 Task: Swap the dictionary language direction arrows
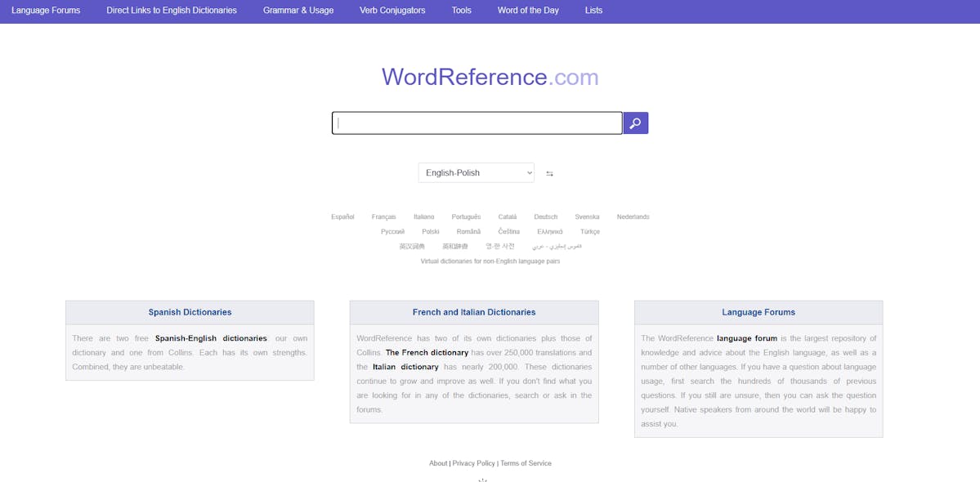pyautogui.click(x=549, y=173)
